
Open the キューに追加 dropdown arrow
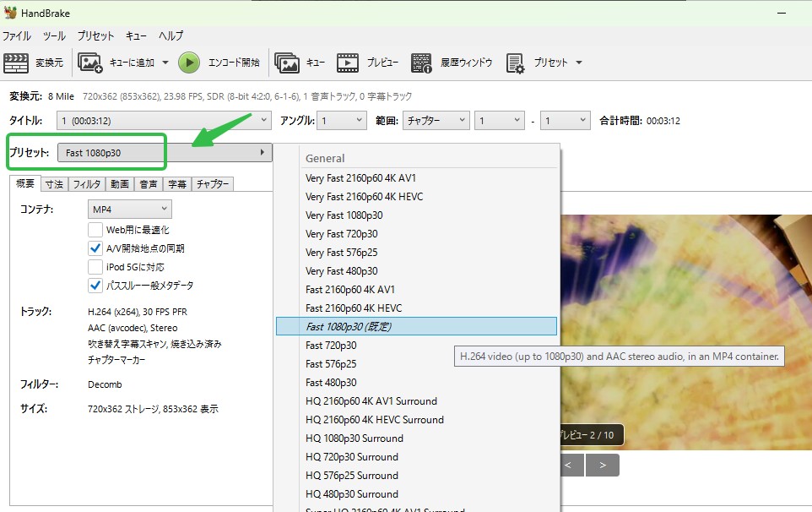pos(165,63)
